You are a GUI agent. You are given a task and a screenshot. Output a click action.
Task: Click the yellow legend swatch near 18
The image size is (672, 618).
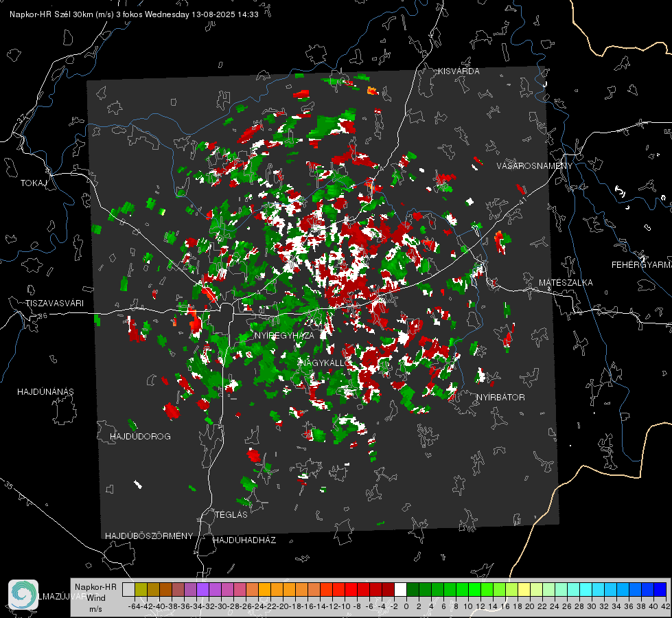(524, 590)
